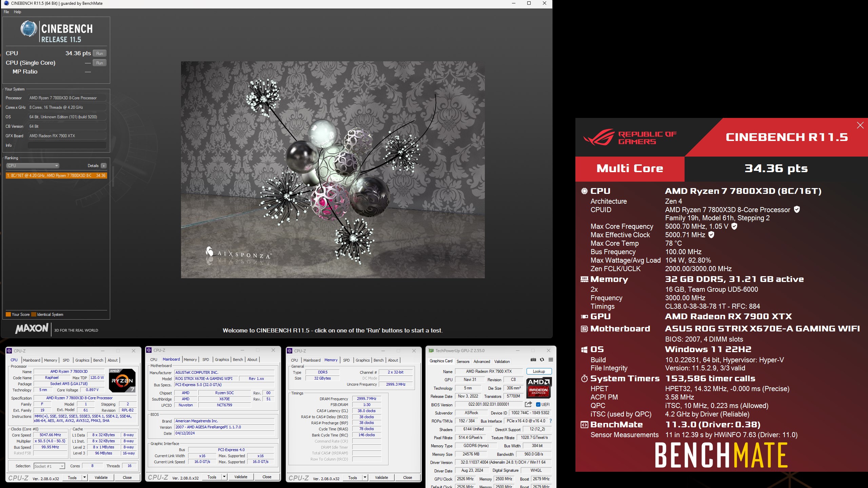This screenshot has width=868, height=488.
Task: Open the Ranking CPU dropdown
Action: [33, 166]
